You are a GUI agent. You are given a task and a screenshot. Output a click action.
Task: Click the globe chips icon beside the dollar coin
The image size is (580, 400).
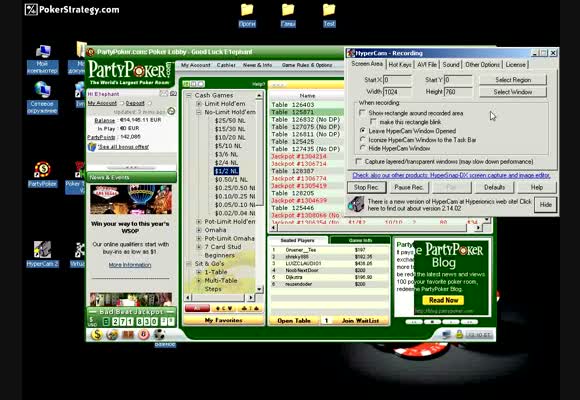point(112,335)
